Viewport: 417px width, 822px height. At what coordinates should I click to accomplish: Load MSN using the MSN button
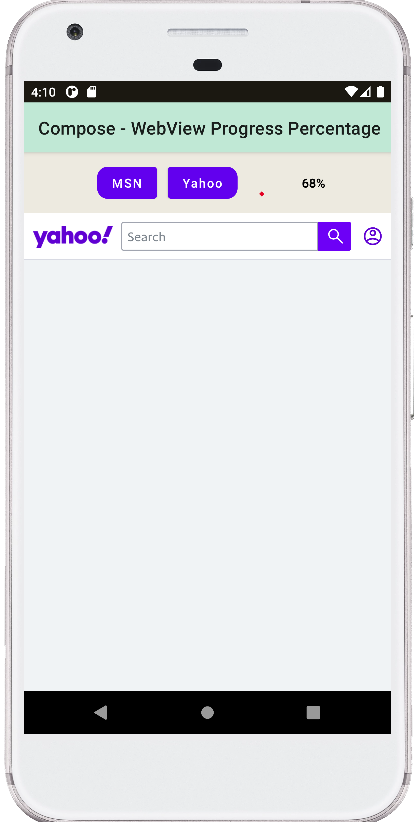pos(127,183)
